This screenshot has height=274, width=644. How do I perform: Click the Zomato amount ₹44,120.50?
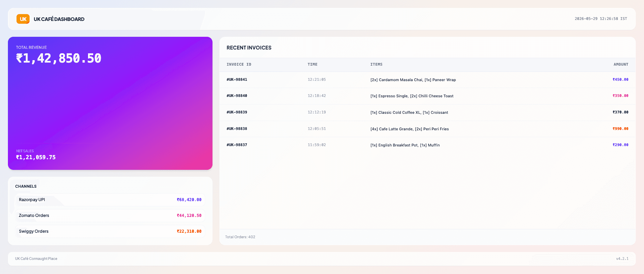tap(189, 216)
